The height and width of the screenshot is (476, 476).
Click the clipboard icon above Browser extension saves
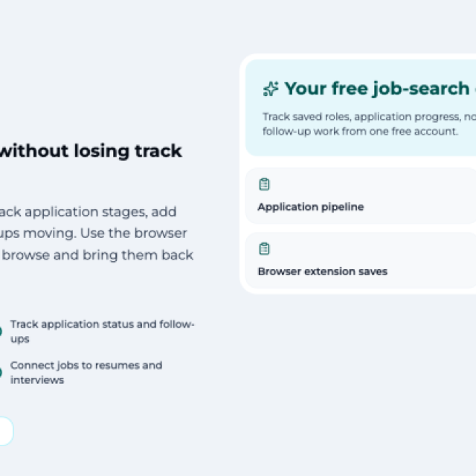tap(264, 249)
